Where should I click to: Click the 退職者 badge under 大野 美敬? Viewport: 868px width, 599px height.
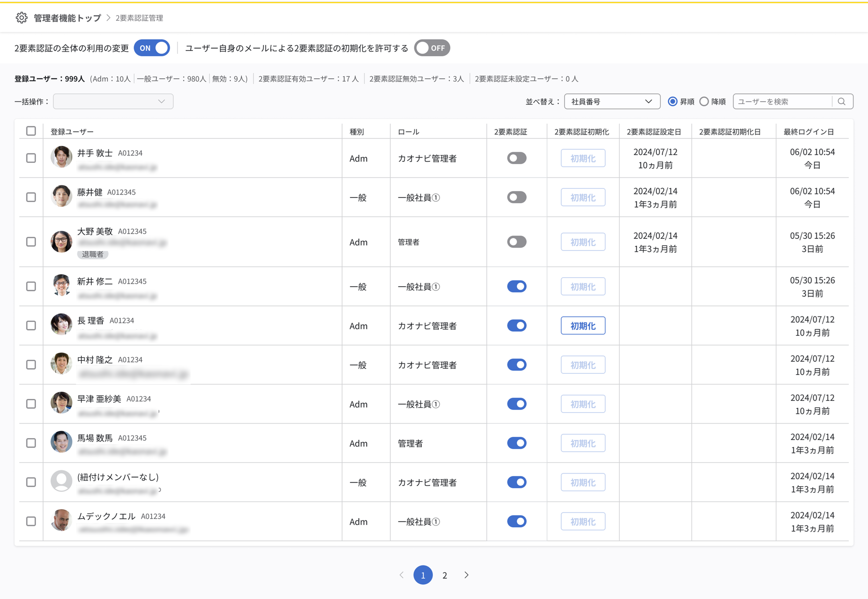coord(93,254)
